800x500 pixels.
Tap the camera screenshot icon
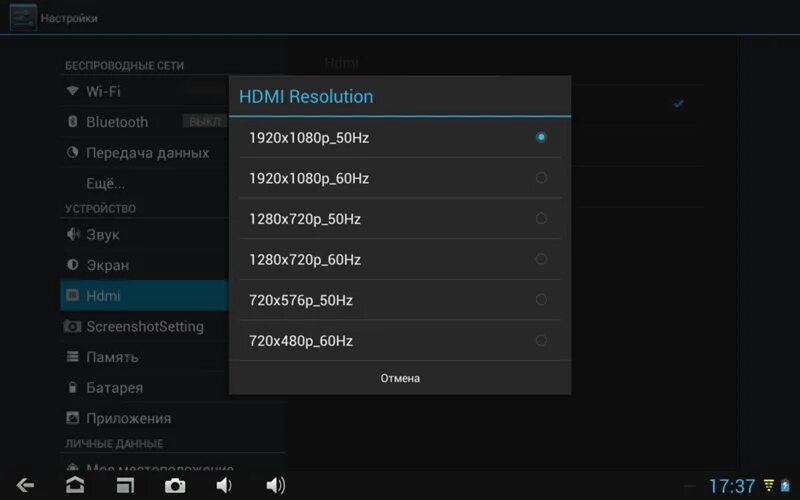tap(175, 485)
